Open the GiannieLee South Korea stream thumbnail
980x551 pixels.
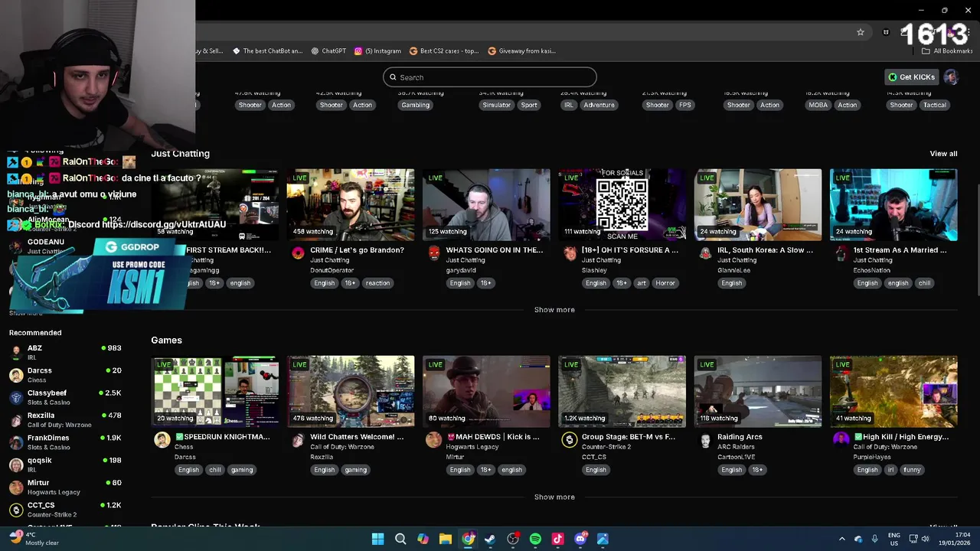point(758,204)
